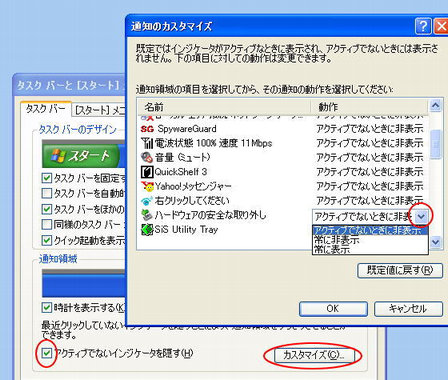Click SpywareGuard's アクティブでないときに非表示 cell

(370, 129)
